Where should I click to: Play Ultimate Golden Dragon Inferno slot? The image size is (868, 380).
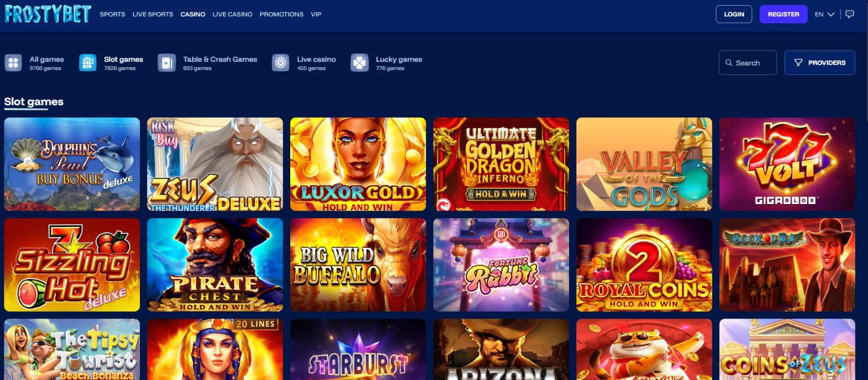coord(501,164)
